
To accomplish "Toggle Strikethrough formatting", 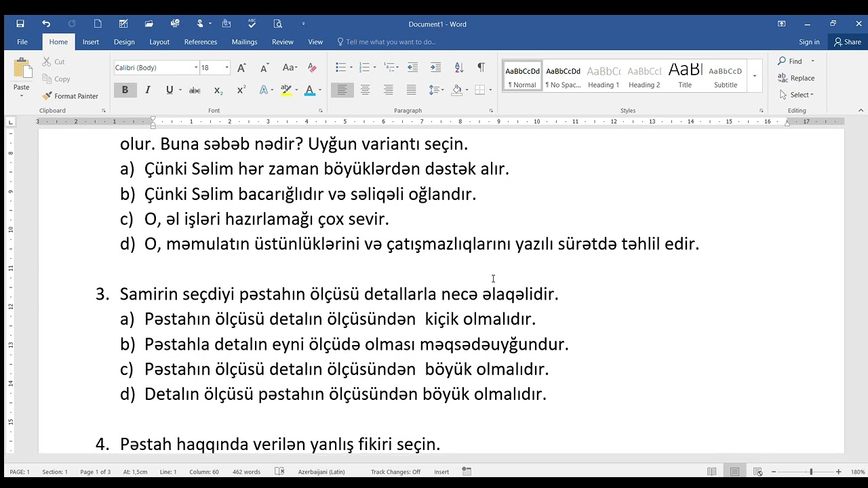I will [x=195, y=90].
